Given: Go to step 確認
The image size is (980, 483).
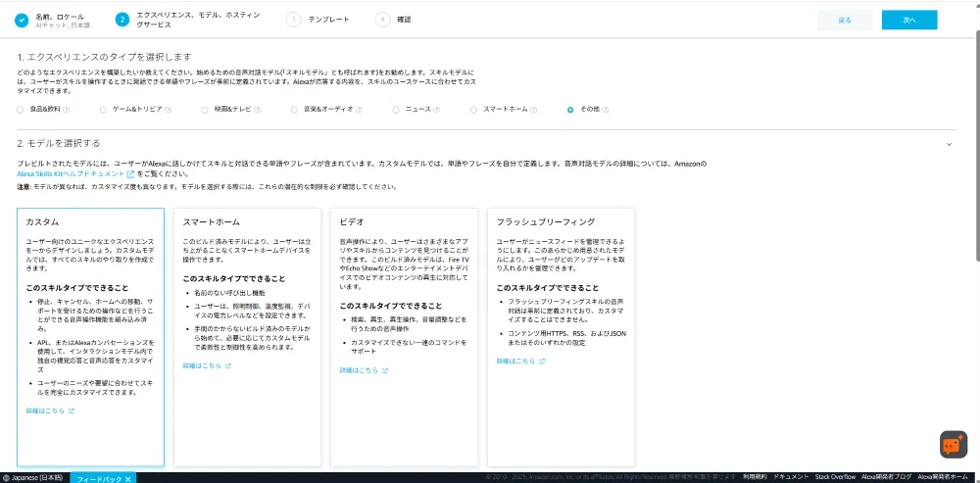Looking at the screenshot, I should point(405,20).
